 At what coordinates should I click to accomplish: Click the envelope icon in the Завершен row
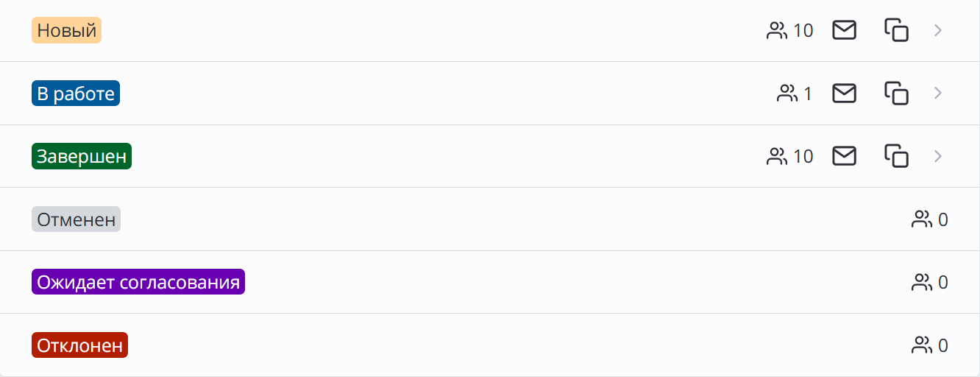point(844,156)
